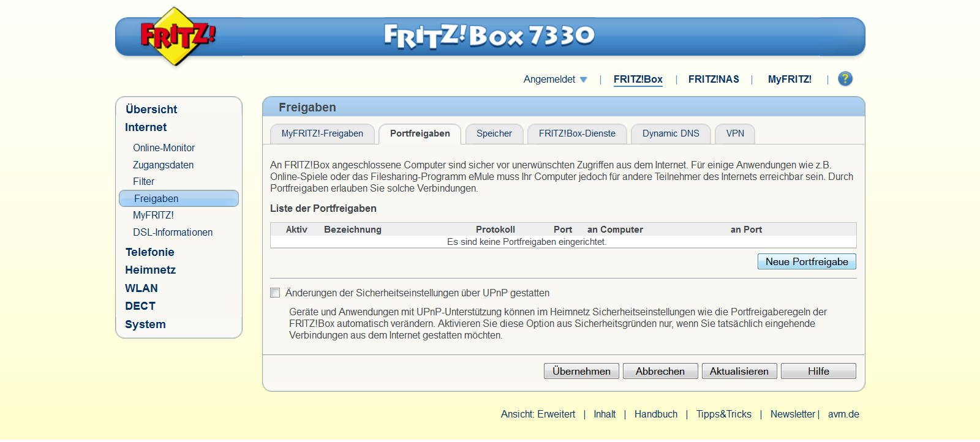Screen dimensions: 980x442
Task: Click the Neue Portfreigabe button
Action: pos(806,262)
